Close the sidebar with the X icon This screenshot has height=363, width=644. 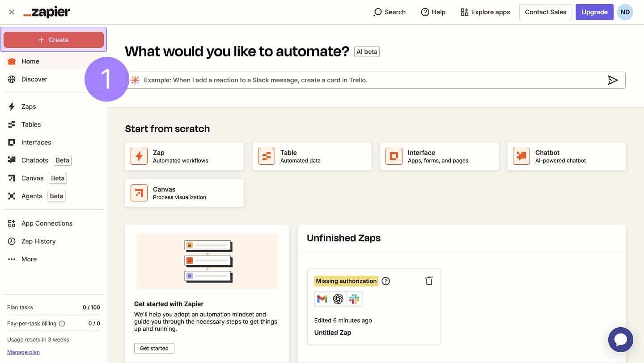click(12, 12)
